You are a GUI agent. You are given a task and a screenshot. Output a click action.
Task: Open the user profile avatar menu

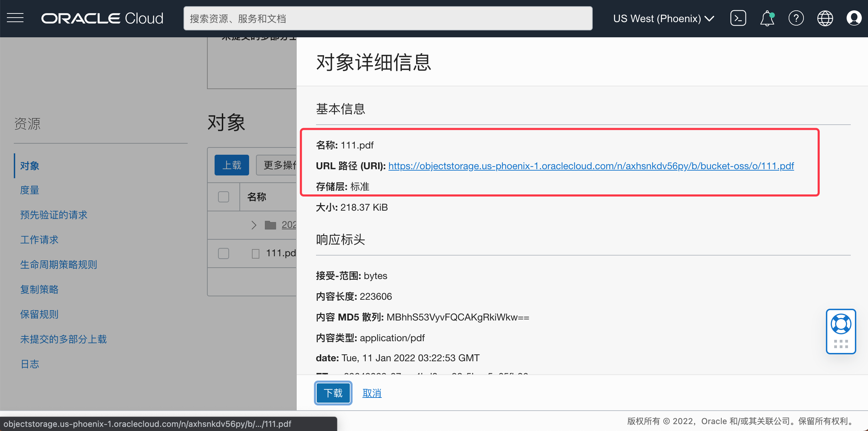[x=854, y=18]
